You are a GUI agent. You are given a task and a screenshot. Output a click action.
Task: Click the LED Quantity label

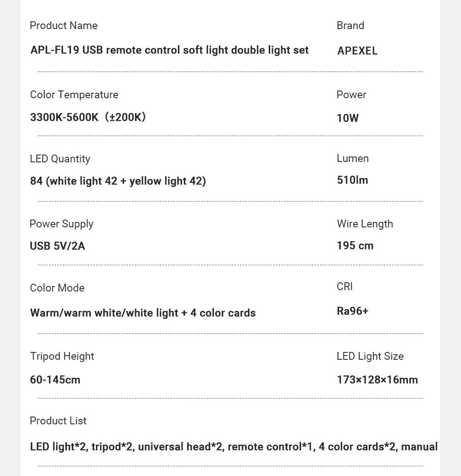point(60,159)
